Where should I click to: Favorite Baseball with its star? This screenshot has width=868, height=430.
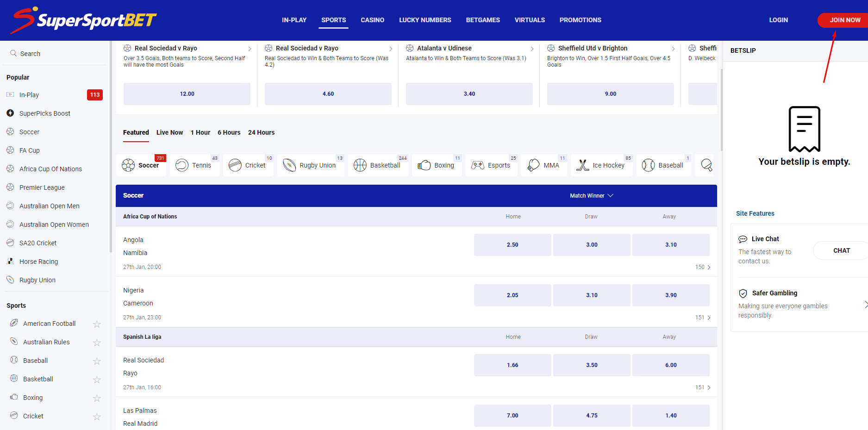(97, 361)
